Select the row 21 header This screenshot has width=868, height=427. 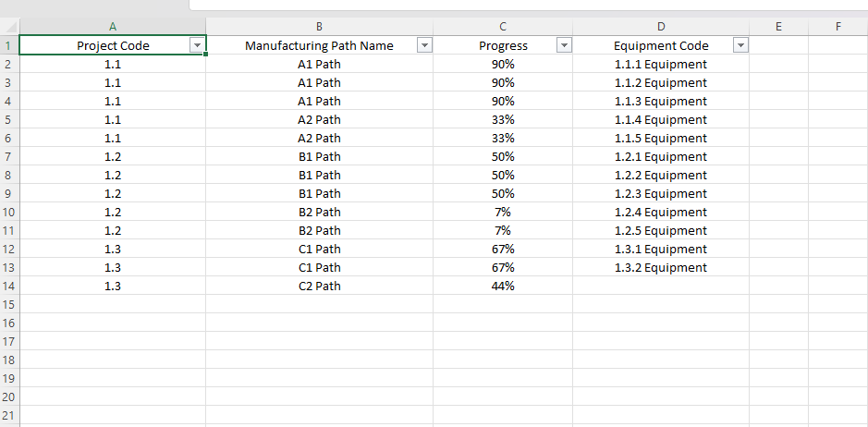tap(9, 415)
